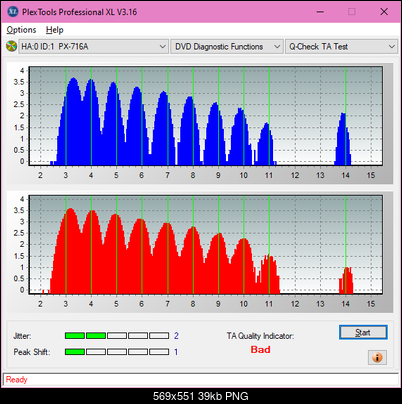Click the Jitter label
402x404 pixels.
pyautogui.click(x=22, y=336)
